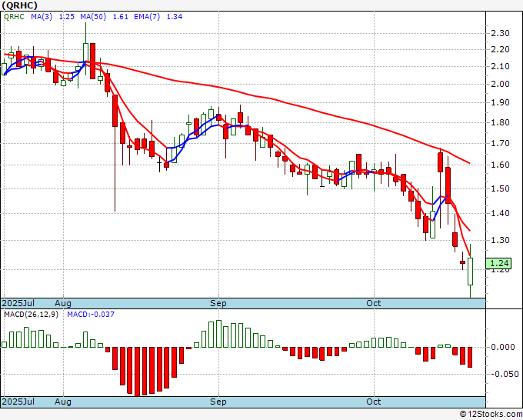Screen dimensions: 523x420
Task: Click the Oct label on price chart axis
Action: pos(374,303)
